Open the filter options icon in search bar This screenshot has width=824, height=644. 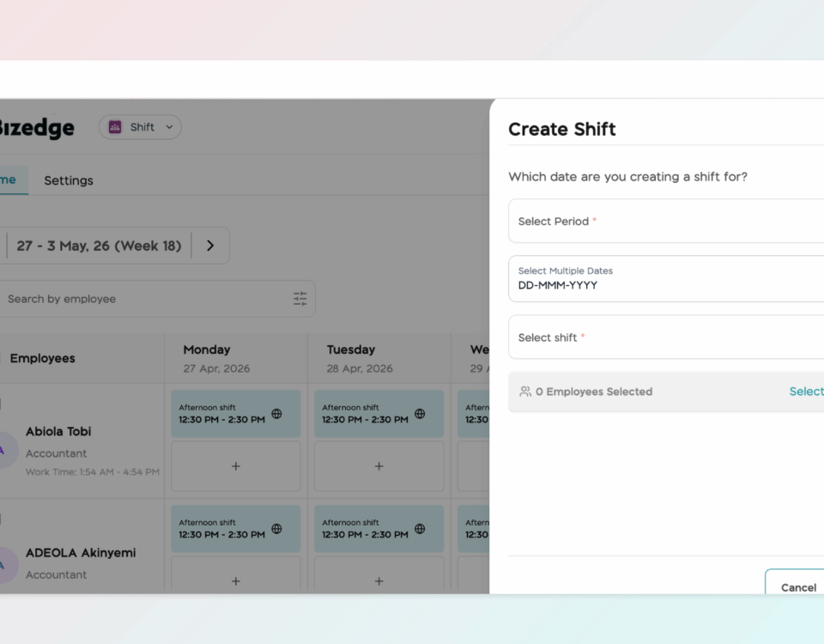click(300, 299)
